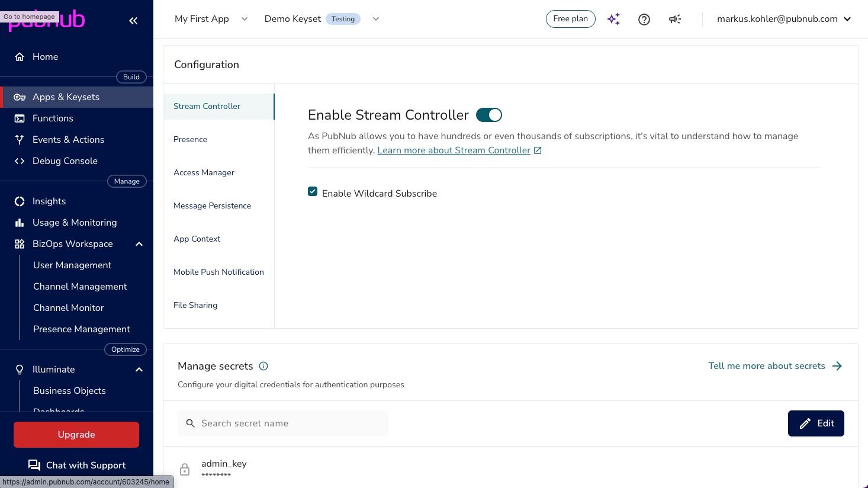Click the help question mark icon
Screen dimensions: 868x488
tap(644, 19)
